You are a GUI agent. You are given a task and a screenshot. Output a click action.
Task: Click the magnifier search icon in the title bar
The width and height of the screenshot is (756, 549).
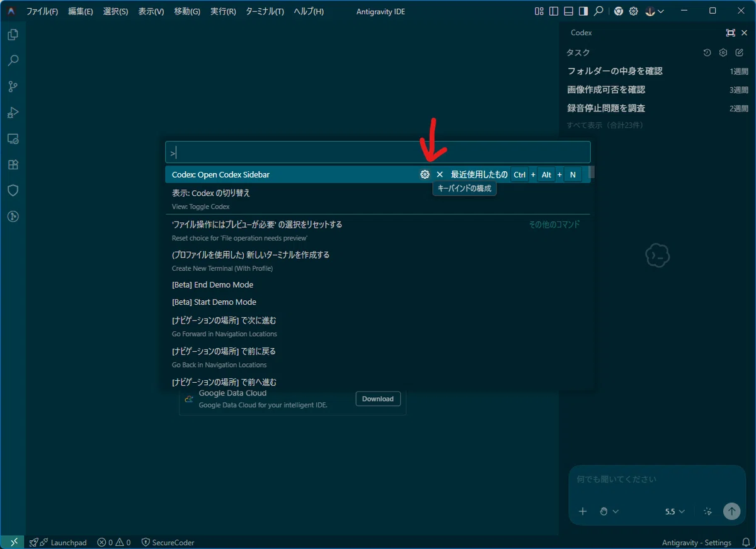(598, 11)
